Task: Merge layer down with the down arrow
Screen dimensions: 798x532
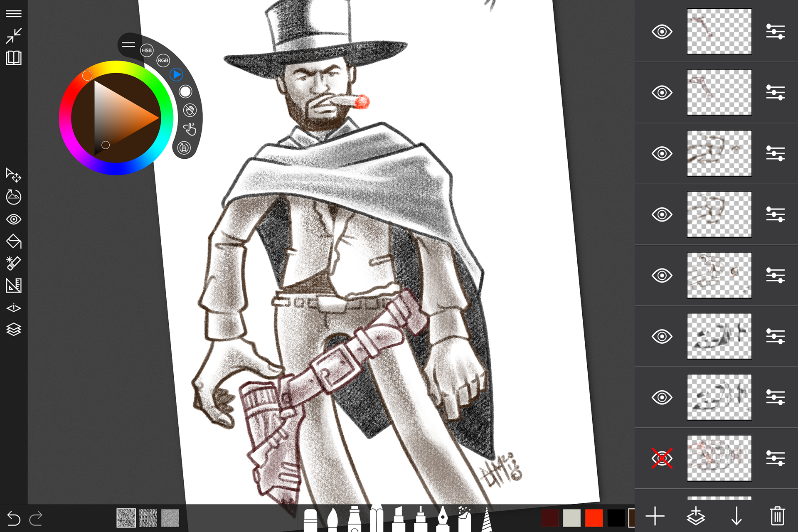Action: [736, 516]
